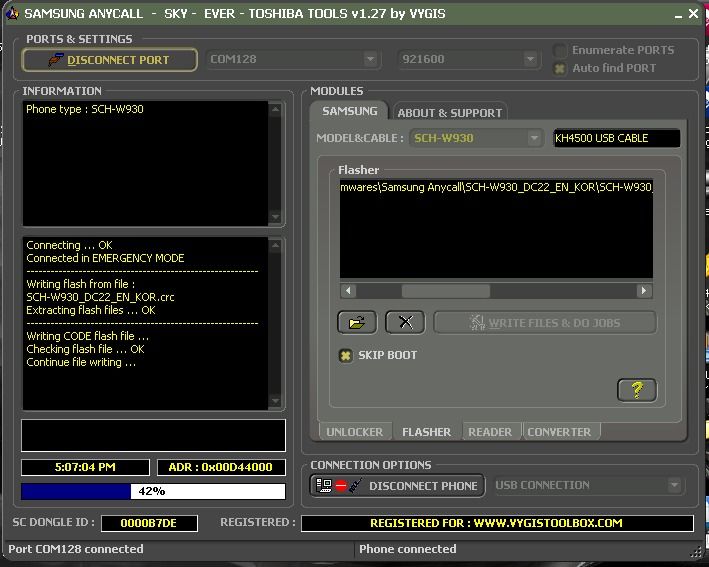Open the USB CONNECTION dropdown
Viewport: 709px width, 567px height.
[674, 485]
